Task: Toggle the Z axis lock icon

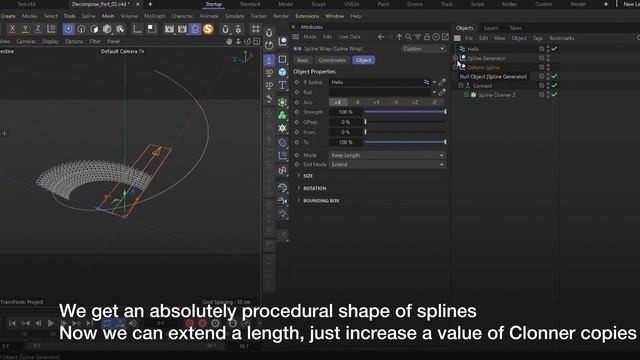Action: pyautogui.click(x=38, y=29)
